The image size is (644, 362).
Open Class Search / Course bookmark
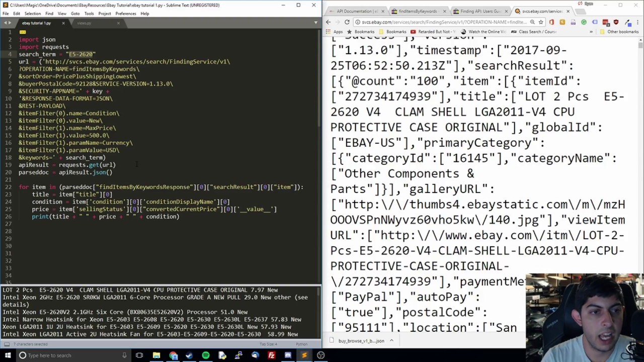pyautogui.click(x=533, y=32)
